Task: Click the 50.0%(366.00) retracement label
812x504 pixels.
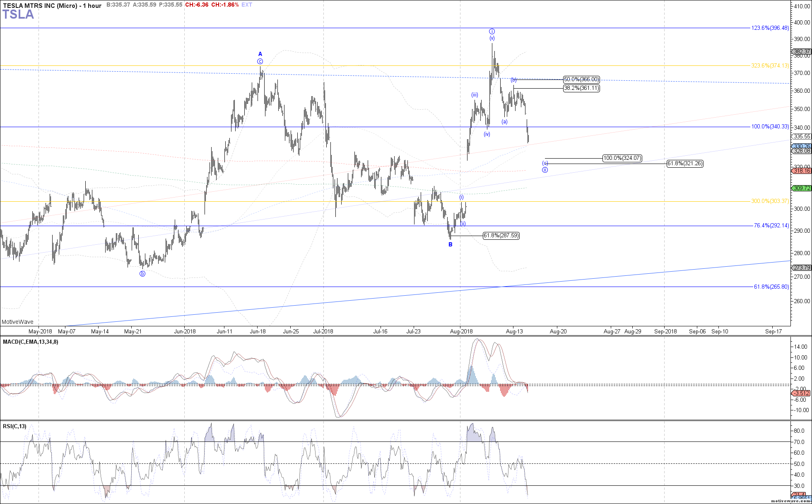Action: click(x=581, y=80)
